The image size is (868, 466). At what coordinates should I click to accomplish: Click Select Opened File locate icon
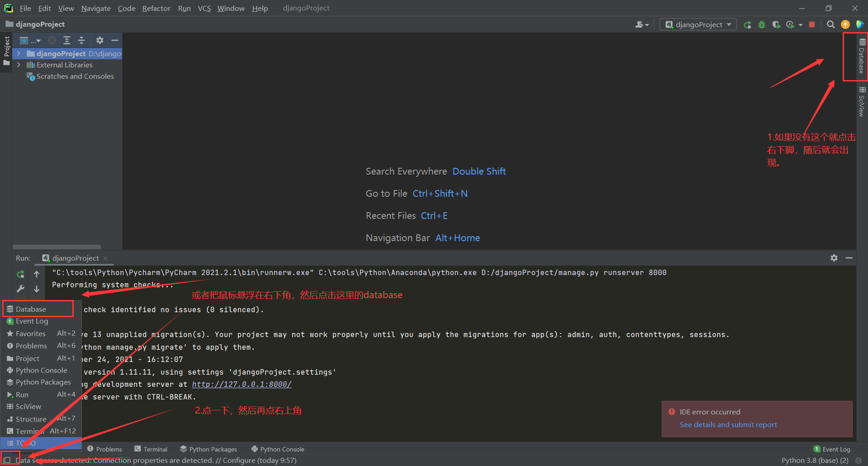tap(52, 40)
